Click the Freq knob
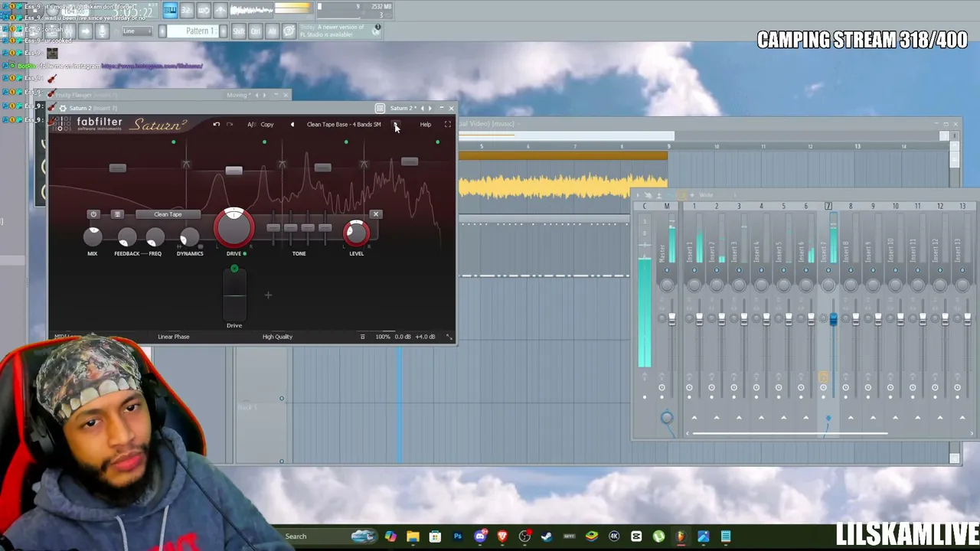This screenshot has width=980, height=551. 155,238
